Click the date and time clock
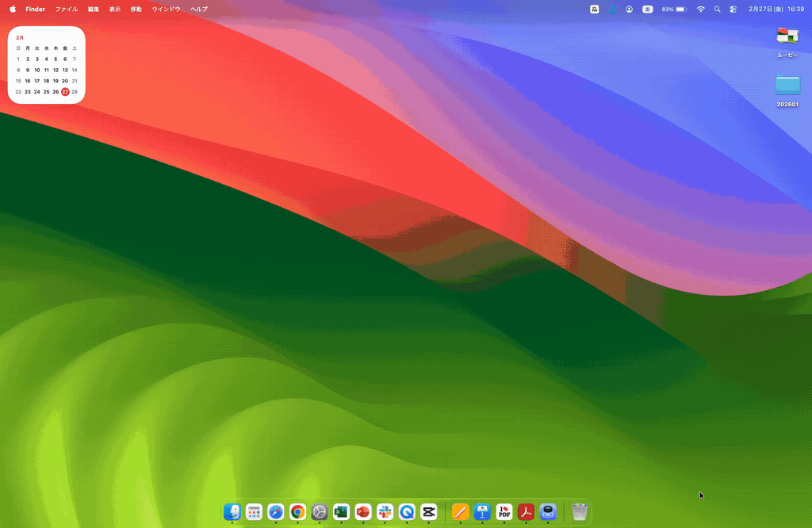The image size is (812, 528). [776, 10]
